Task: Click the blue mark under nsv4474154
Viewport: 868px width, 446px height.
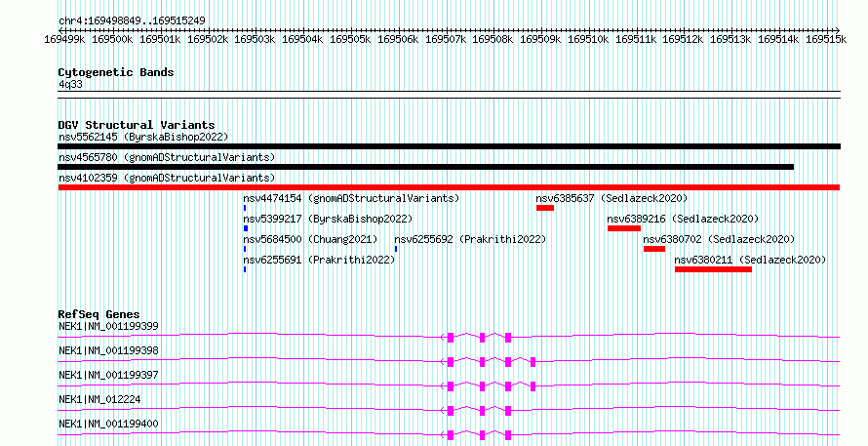Action: (x=245, y=208)
